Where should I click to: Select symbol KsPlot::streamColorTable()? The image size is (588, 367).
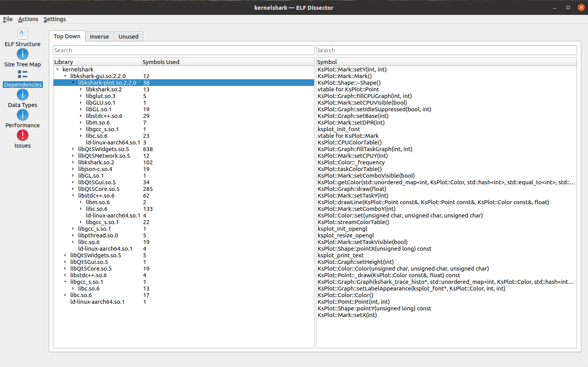(x=353, y=222)
